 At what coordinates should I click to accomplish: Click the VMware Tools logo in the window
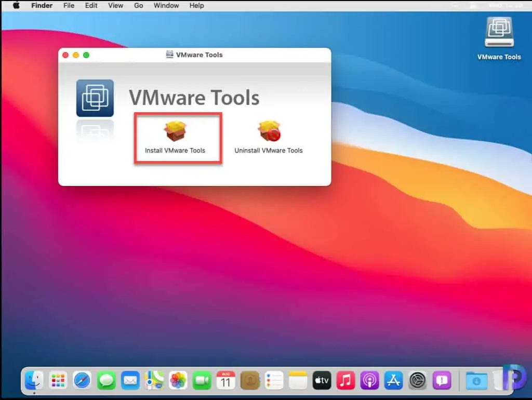pyautogui.click(x=95, y=98)
